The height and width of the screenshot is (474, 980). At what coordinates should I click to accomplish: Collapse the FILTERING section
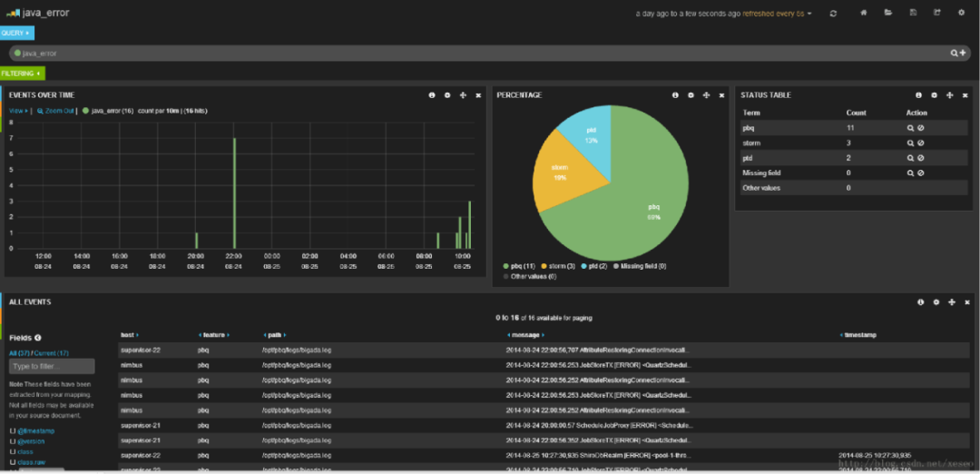point(23,74)
